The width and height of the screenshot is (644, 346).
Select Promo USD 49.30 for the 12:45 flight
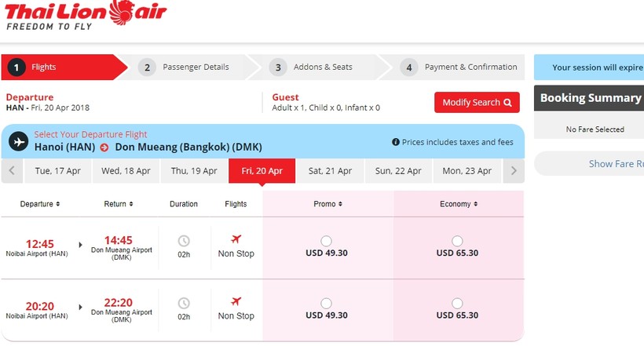[326, 241]
